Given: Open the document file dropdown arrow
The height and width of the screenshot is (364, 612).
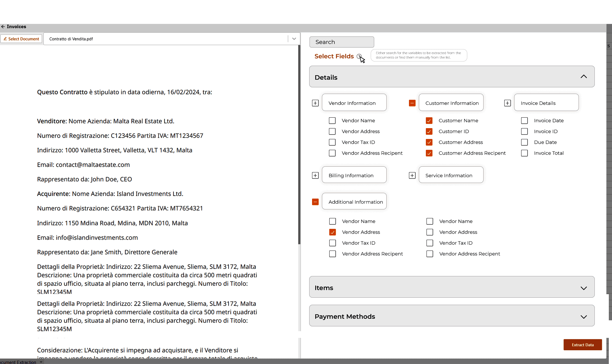Looking at the screenshot, I should pyautogui.click(x=294, y=39).
